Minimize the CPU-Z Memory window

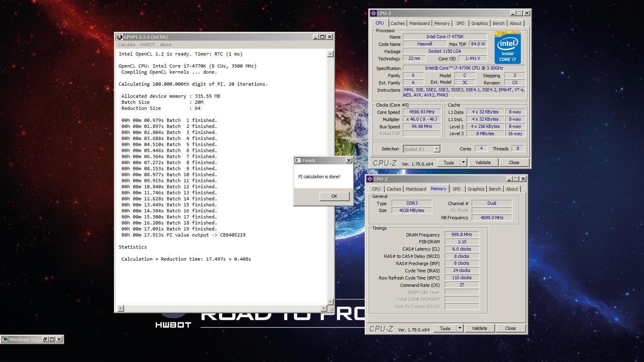tap(509, 179)
